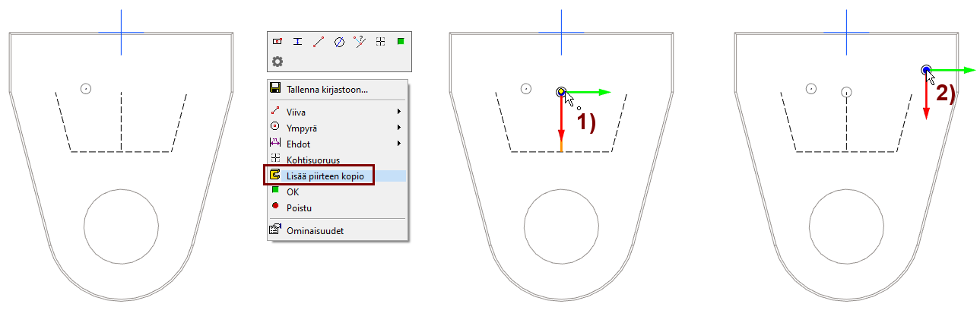Screen dimensions: 980x323
Task: Choose Tallenna kirjastoon... from context menu
Action: [x=338, y=89]
